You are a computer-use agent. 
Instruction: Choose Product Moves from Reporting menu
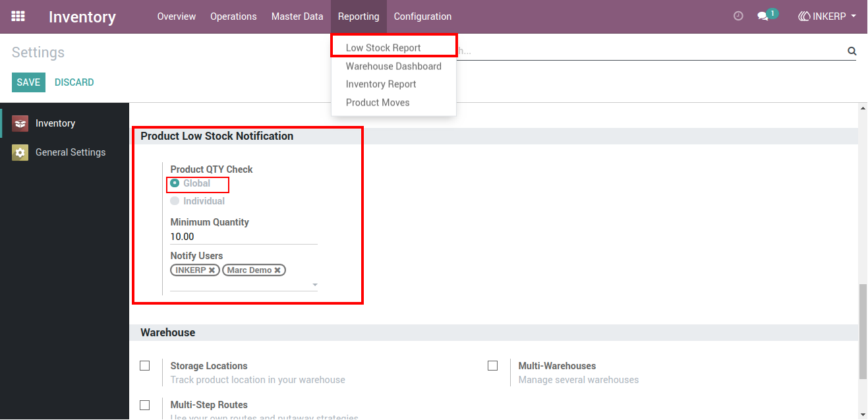tap(378, 103)
